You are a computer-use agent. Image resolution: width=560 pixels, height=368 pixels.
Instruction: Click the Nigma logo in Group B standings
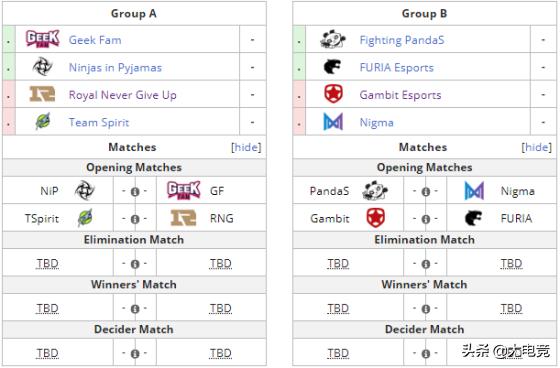(333, 121)
